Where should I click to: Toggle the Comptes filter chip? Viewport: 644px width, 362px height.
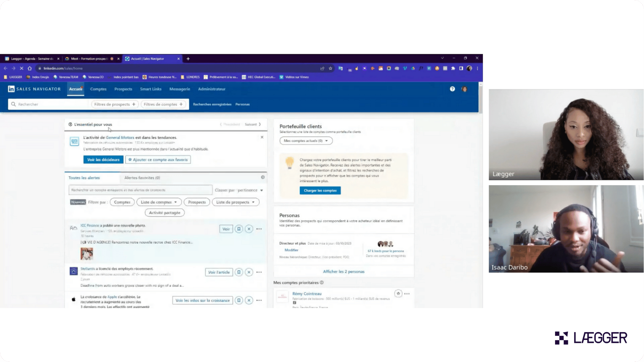tap(122, 202)
